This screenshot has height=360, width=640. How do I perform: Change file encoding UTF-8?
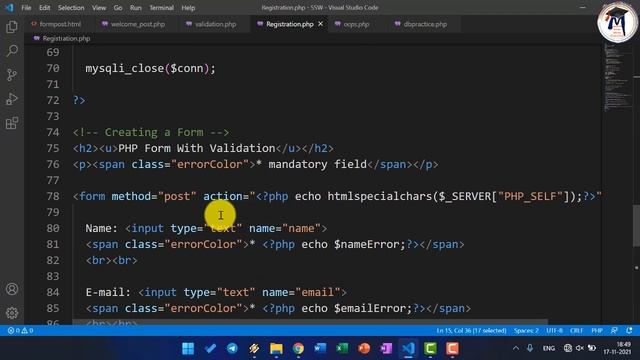(554, 331)
